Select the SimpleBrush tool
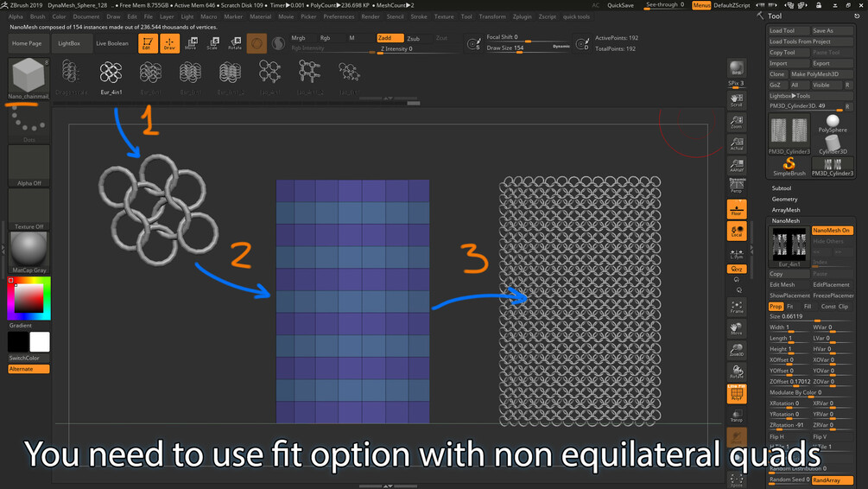The image size is (868, 489). coord(789,167)
